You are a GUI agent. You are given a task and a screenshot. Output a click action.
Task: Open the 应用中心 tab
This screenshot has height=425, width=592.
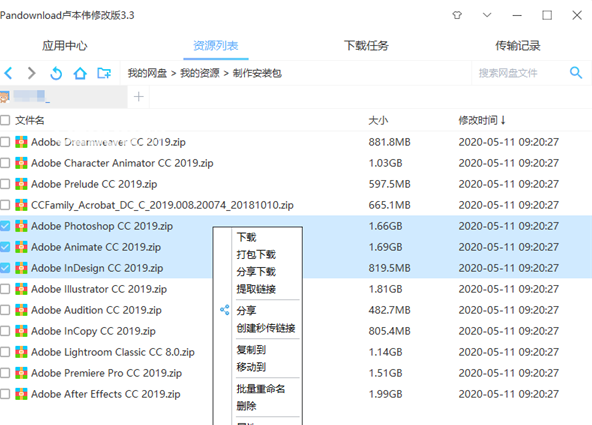[x=65, y=46]
